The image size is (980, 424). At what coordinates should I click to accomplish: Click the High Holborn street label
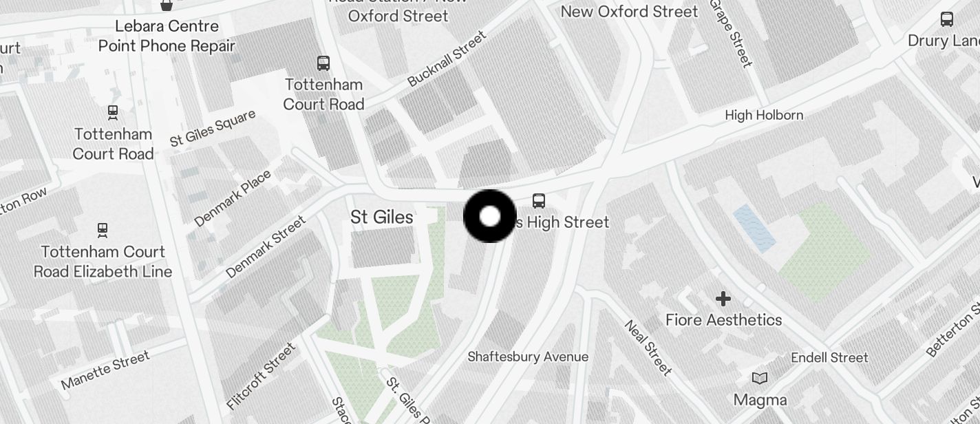click(x=764, y=115)
